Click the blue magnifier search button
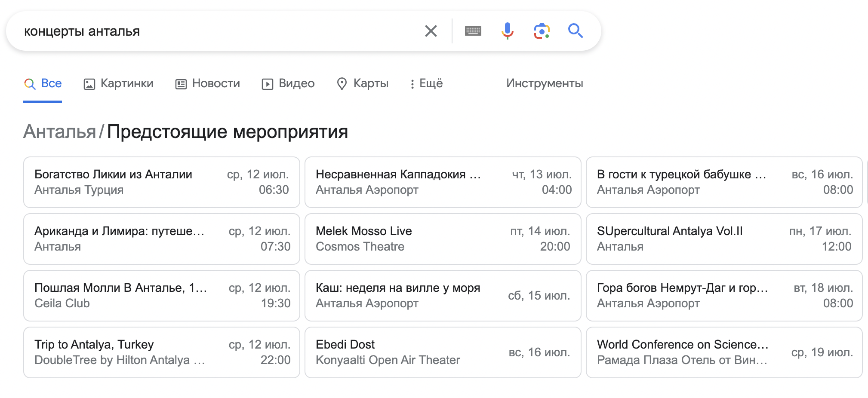868x398 pixels. tap(575, 31)
